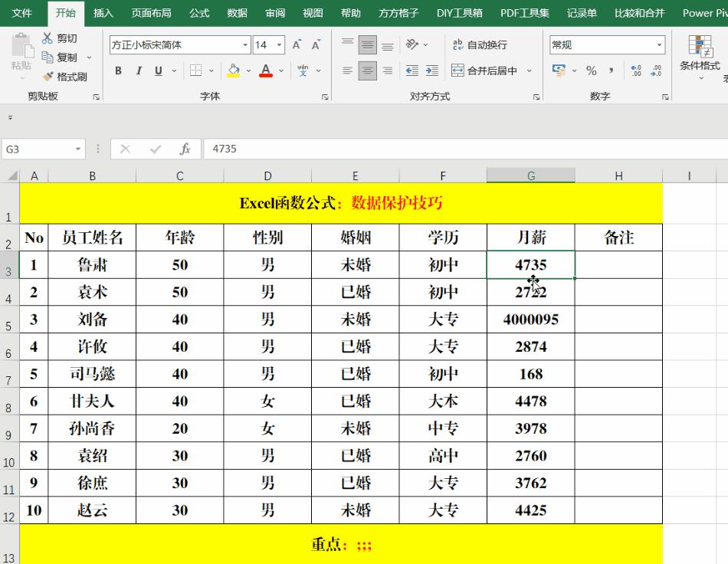The height and width of the screenshot is (564, 728).
Task: Toggle Bold formatting
Action: click(x=118, y=70)
